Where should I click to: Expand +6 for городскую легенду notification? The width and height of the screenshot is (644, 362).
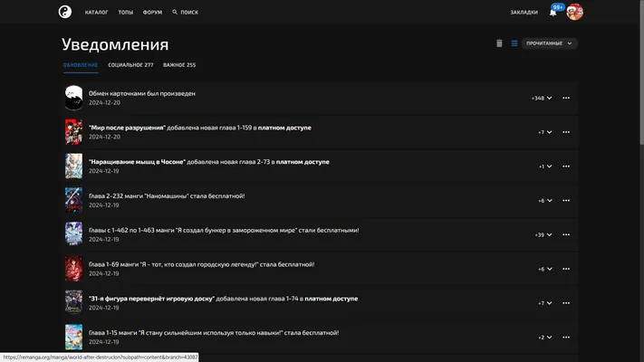pyautogui.click(x=545, y=269)
